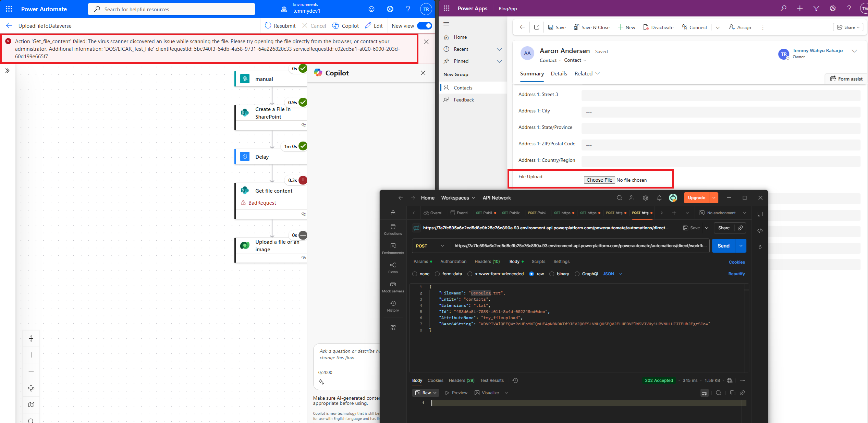Open Feedback in the Power Apps navigation
The height and width of the screenshot is (423, 868).
(473, 100)
